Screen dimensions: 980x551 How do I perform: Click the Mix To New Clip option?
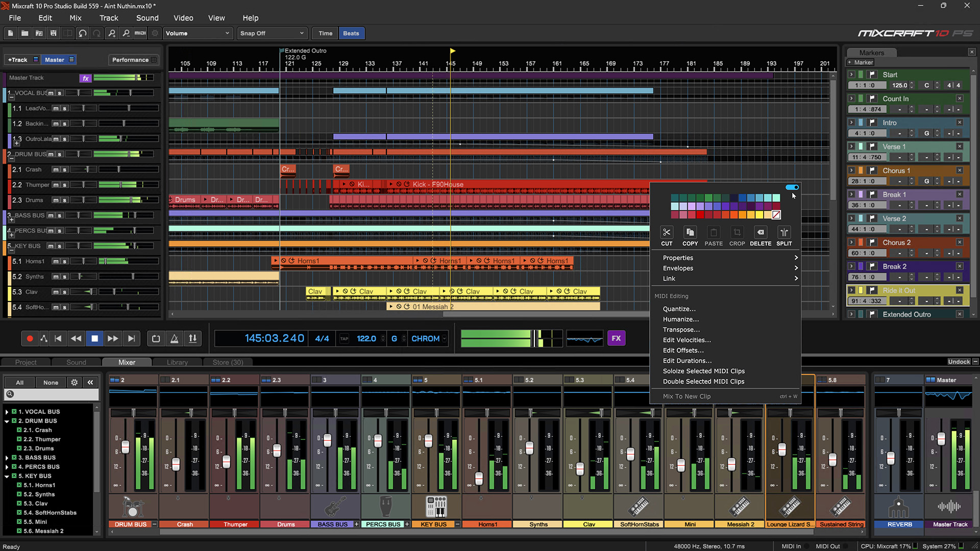point(686,395)
